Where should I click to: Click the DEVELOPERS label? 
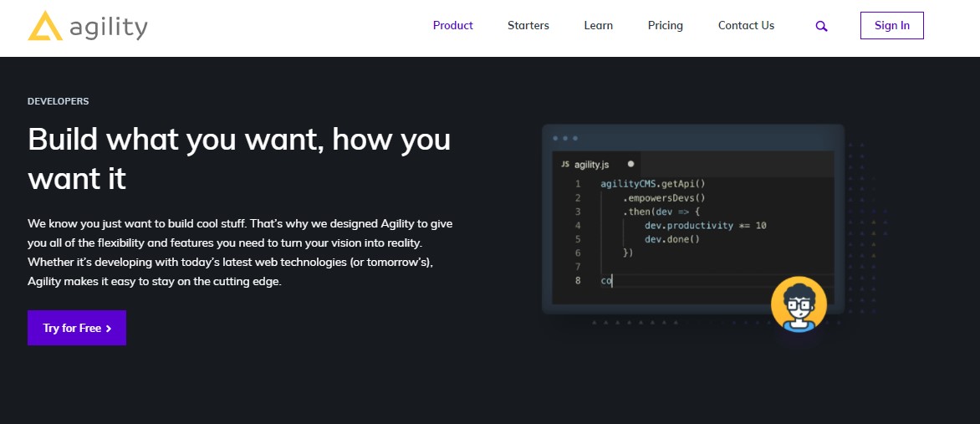(x=59, y=101)
